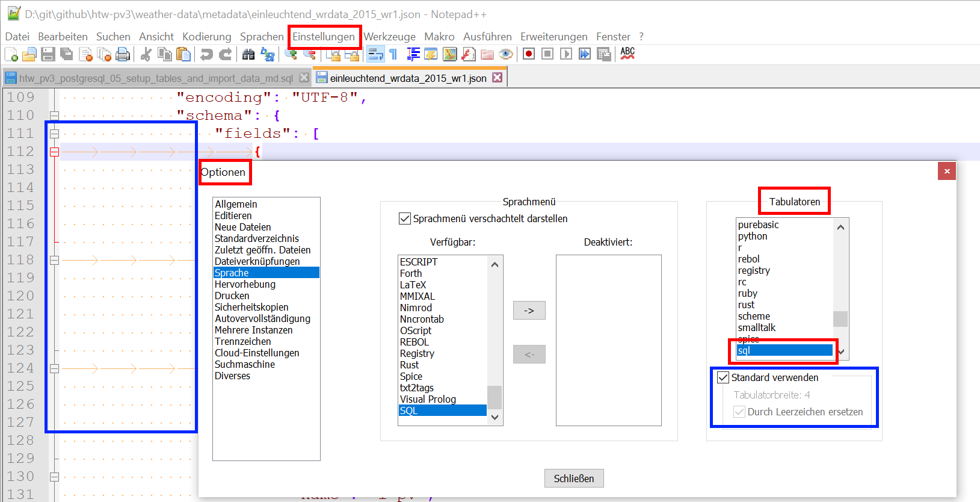Collapse the fold marker at line 112

coord(54,152)
